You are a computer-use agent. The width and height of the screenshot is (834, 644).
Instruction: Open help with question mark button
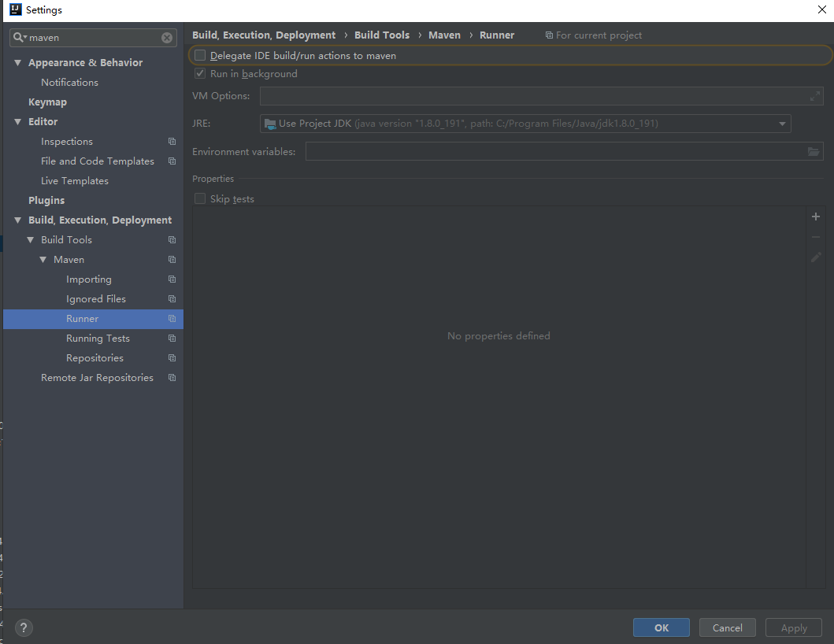click(24, 628)
